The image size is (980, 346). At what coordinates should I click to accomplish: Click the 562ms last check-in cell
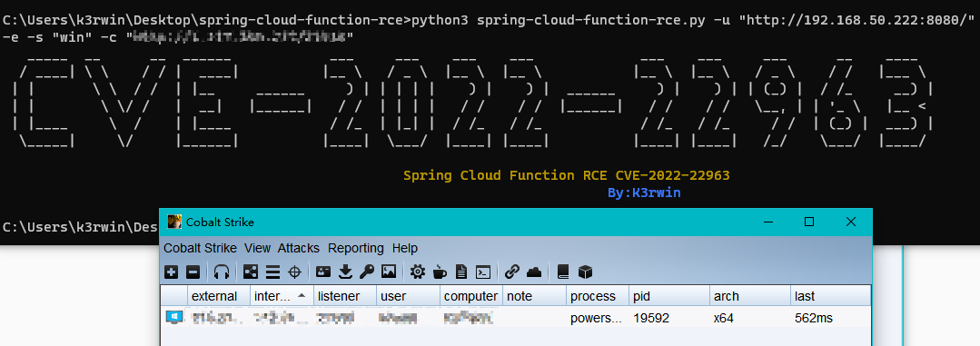click(814, 319)
